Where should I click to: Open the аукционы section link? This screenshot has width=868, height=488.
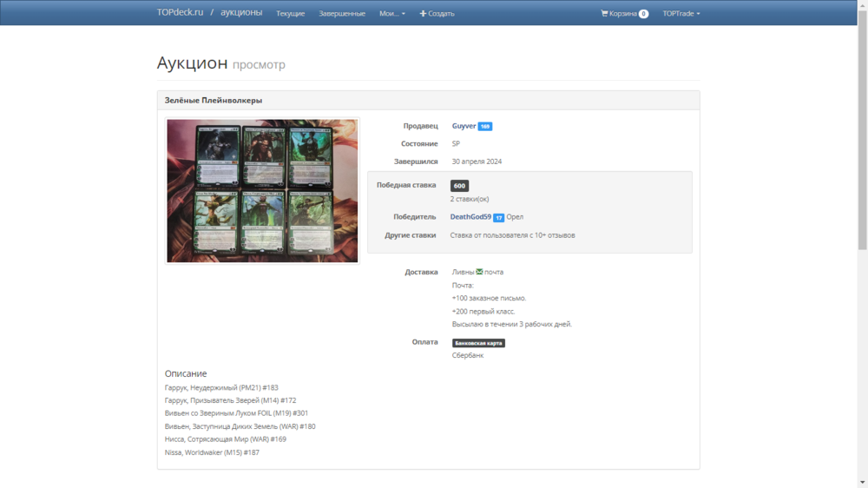[241, 13]
